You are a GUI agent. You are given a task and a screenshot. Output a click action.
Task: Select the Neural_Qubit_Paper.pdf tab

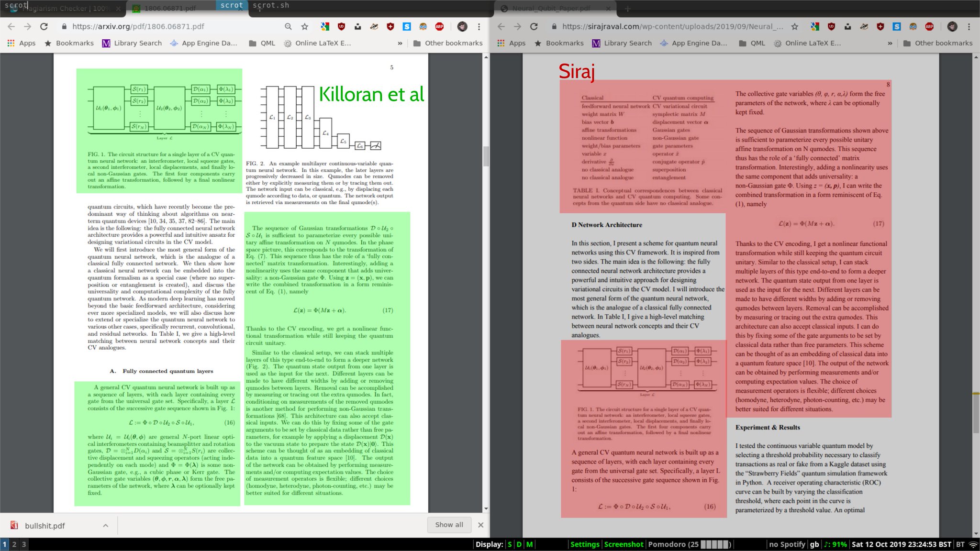tap(551, 8)
